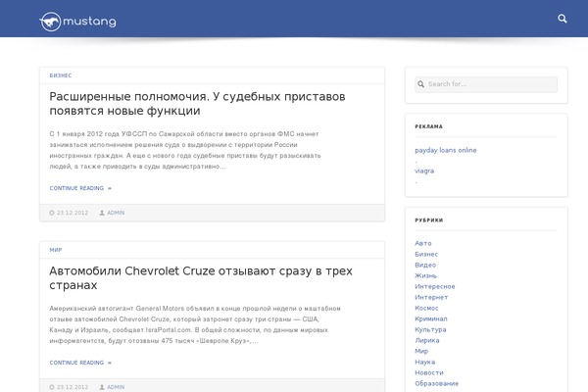Image resolution: width=588 pixels, height=392 pixels.
Task: Open ADMIN author link in Chevrolet post footer
Action: point(116,387)
